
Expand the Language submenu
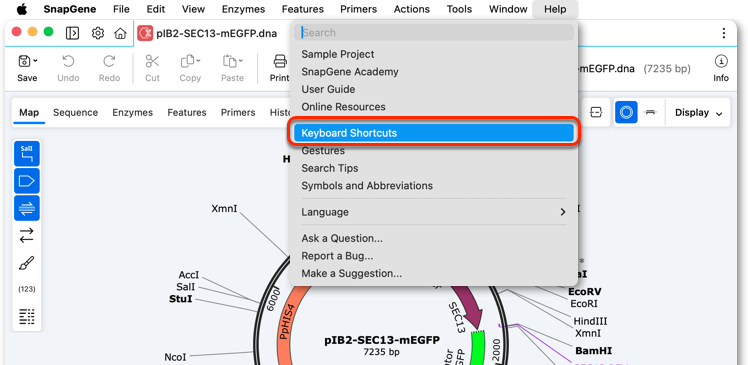[434, 212]
